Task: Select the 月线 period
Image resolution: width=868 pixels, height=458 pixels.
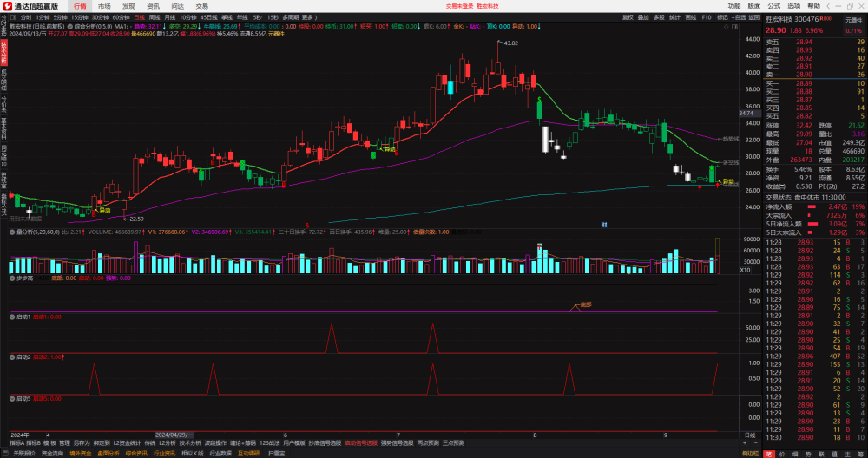Action: pyautogui.click(x=169, y=17)
